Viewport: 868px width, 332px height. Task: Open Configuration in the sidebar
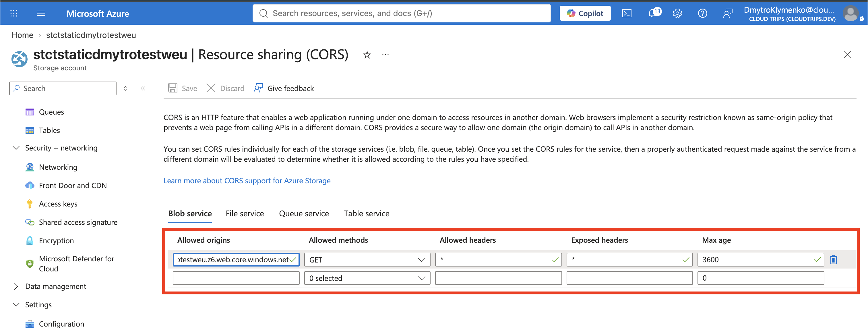point(61,324)
